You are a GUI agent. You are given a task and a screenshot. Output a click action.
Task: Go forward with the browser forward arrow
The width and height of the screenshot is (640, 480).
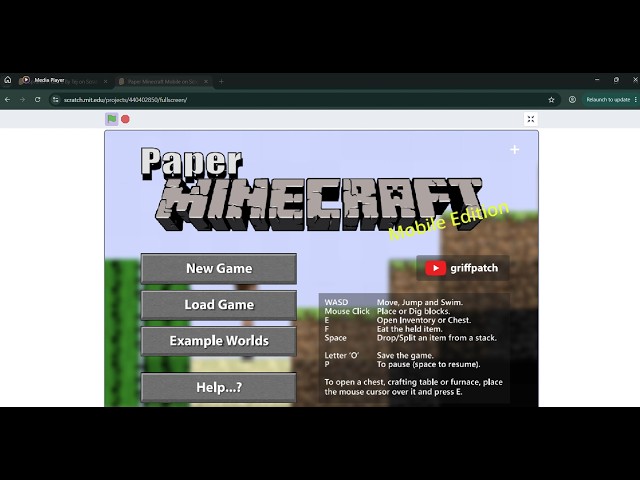22,100
